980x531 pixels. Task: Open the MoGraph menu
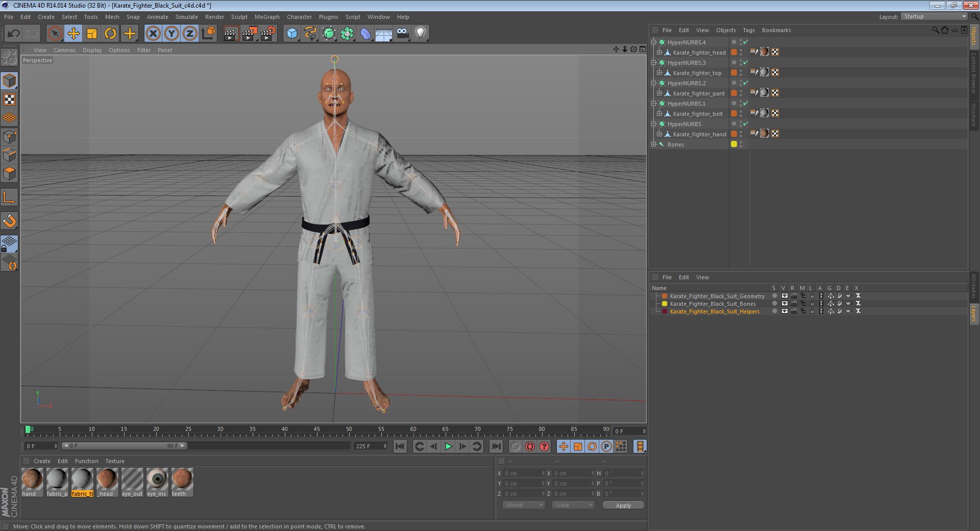coord(267,17)
